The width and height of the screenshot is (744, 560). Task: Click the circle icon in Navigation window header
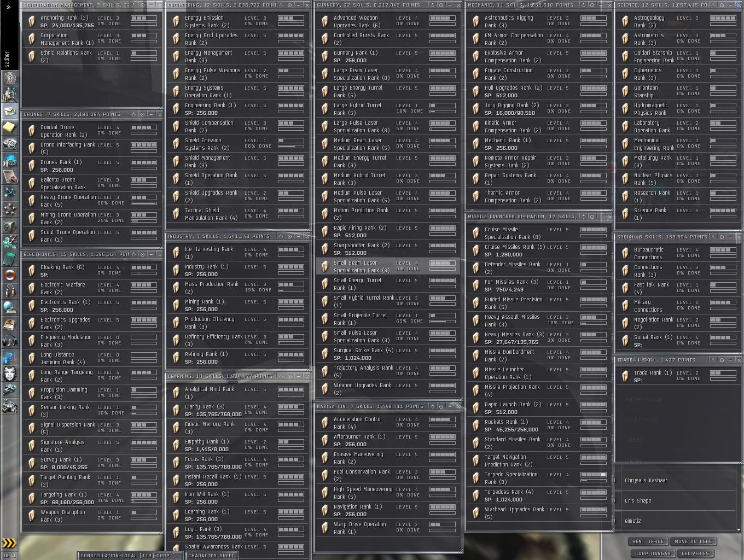coord(441,406)
